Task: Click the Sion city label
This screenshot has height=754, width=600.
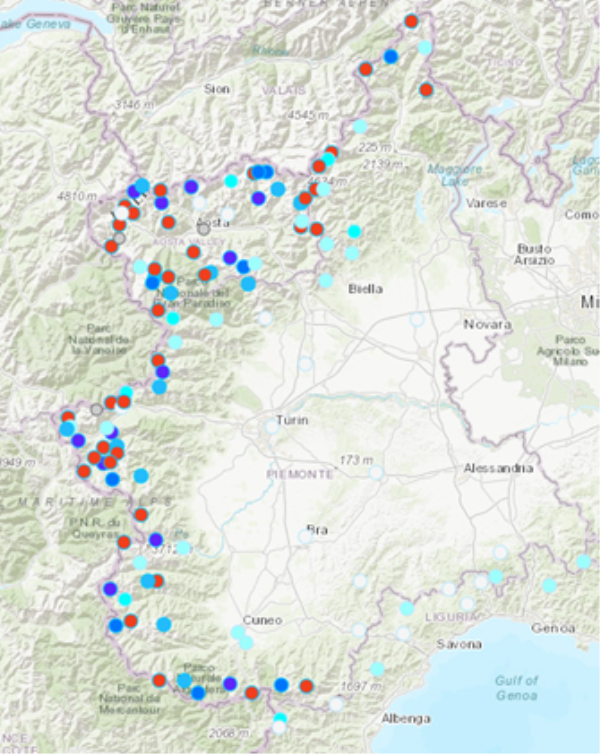Action: point(216,89)
